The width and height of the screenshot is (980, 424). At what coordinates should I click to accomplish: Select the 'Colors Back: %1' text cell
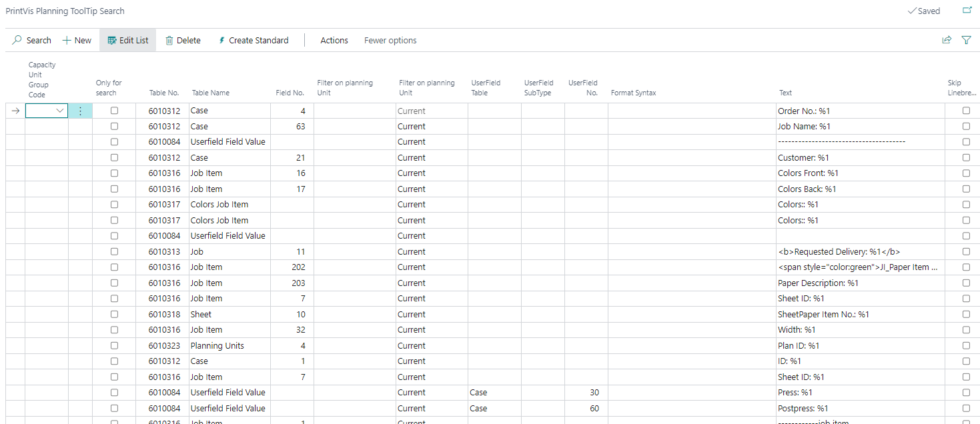click(x=861, y=189)
